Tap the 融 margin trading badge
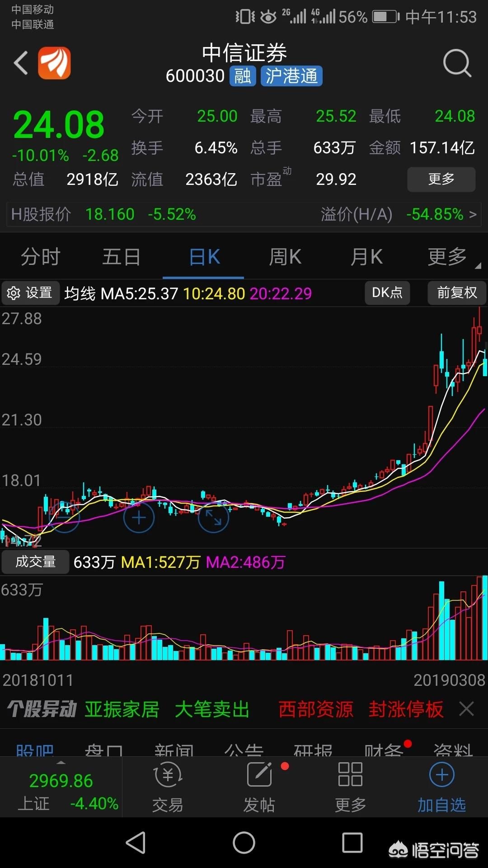 pos(243,76)
